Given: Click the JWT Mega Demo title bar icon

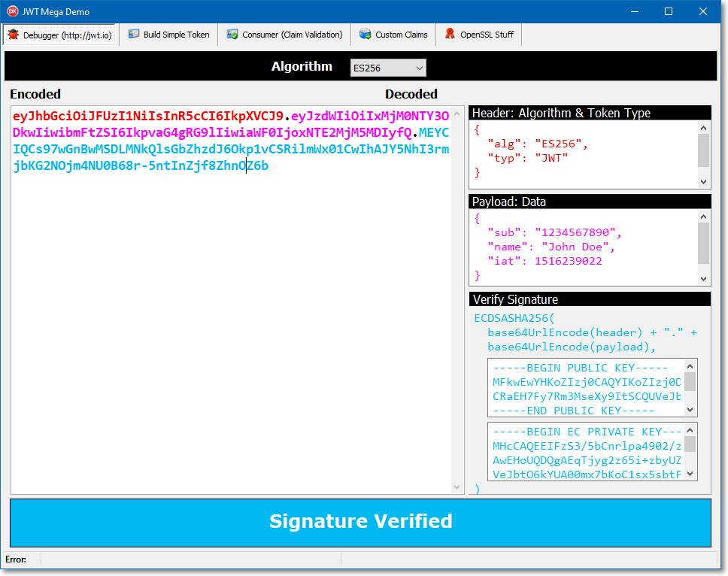Looking at the screenshot, I should (13, 11).
